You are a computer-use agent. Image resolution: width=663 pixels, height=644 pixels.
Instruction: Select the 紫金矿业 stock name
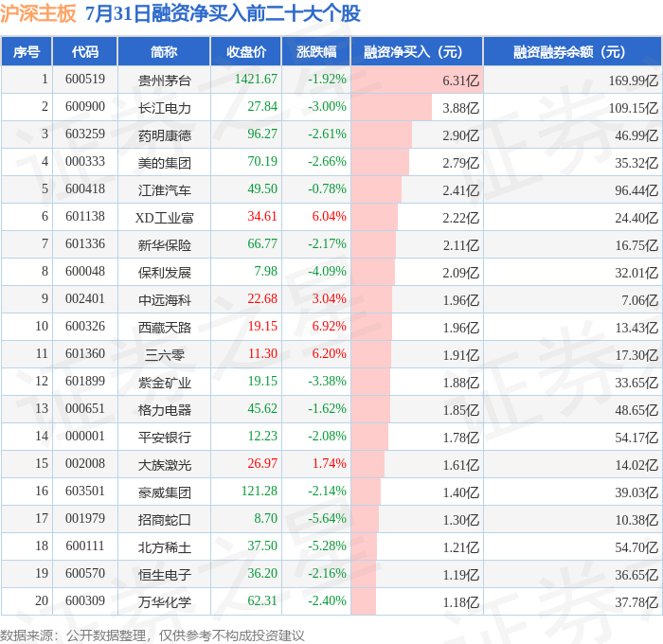(x=164, y=382)
